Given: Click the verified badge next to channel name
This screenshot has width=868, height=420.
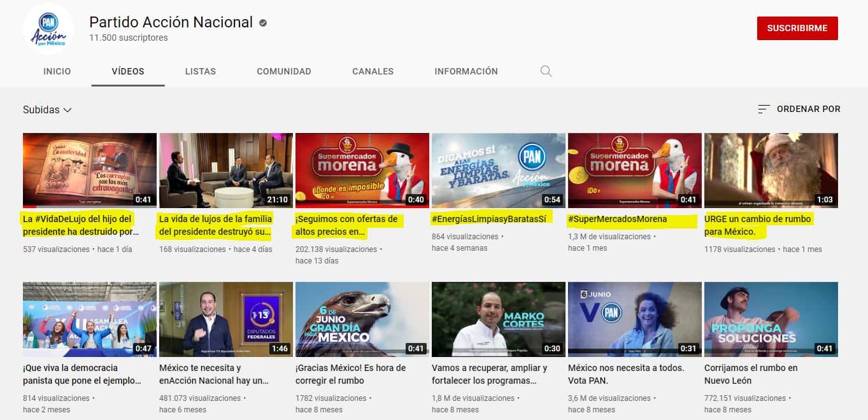Looking at the screenshot, I should pyautogui.click(x=263, y=22).
